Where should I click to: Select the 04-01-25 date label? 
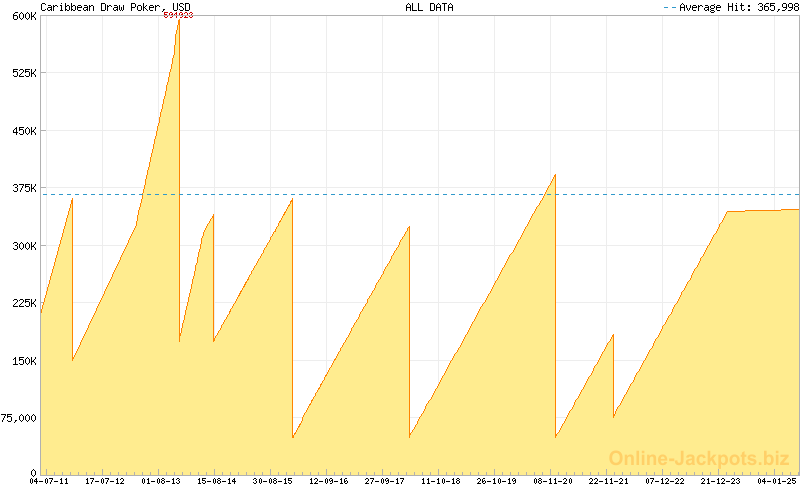click(x=776, y=481)
